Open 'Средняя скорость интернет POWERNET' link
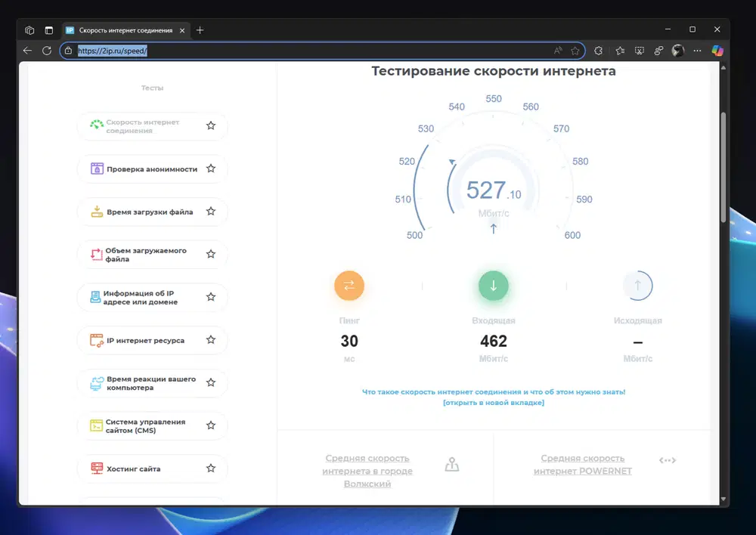756x535 pixels. click(582, 465)
